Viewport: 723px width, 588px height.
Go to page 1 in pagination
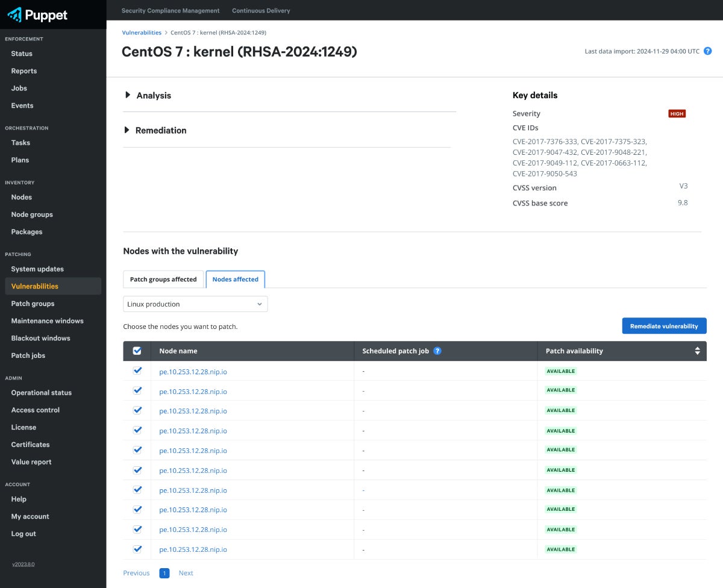pyautogui.click(x=164, y=573)
